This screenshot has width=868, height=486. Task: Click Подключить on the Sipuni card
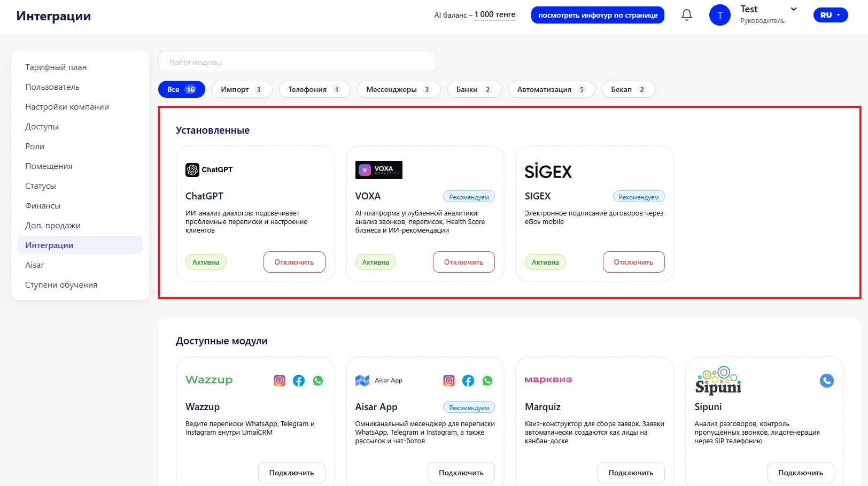801,473
